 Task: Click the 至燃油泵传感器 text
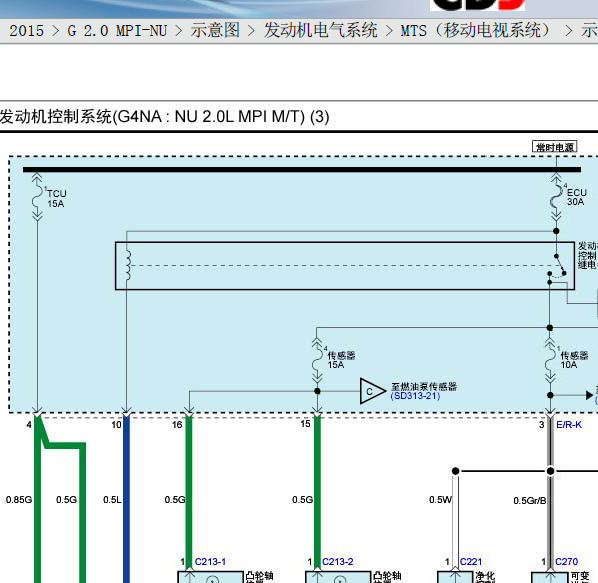(424, 387)
